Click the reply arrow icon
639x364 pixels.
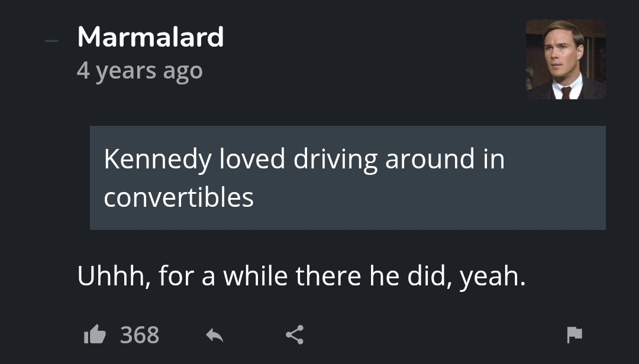coord(214,335)
